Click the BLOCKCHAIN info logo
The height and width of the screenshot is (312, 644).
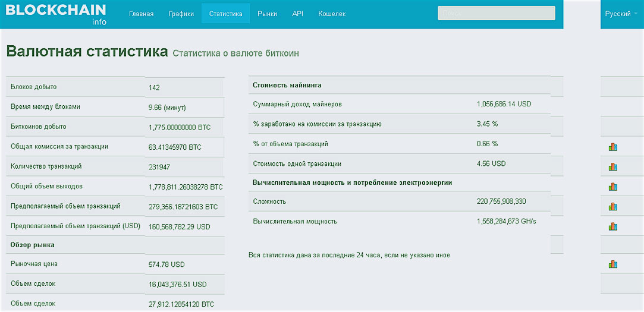tap(56, 14)
